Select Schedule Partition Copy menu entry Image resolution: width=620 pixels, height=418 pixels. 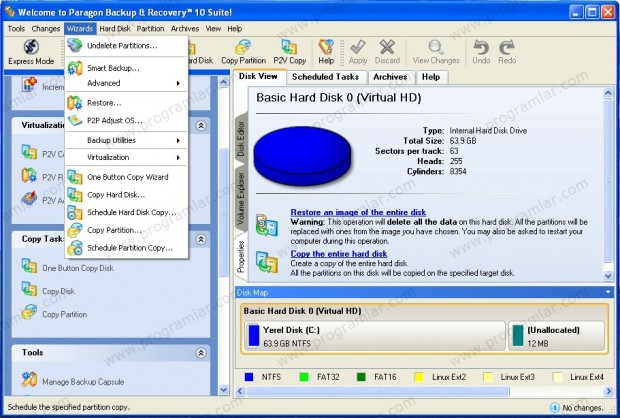point(127,248)
